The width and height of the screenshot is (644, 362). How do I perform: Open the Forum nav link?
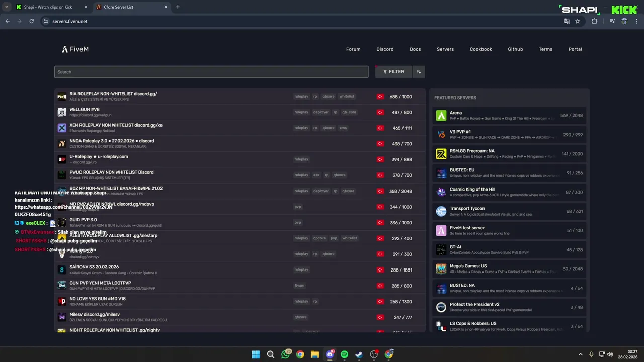[353, 49]
